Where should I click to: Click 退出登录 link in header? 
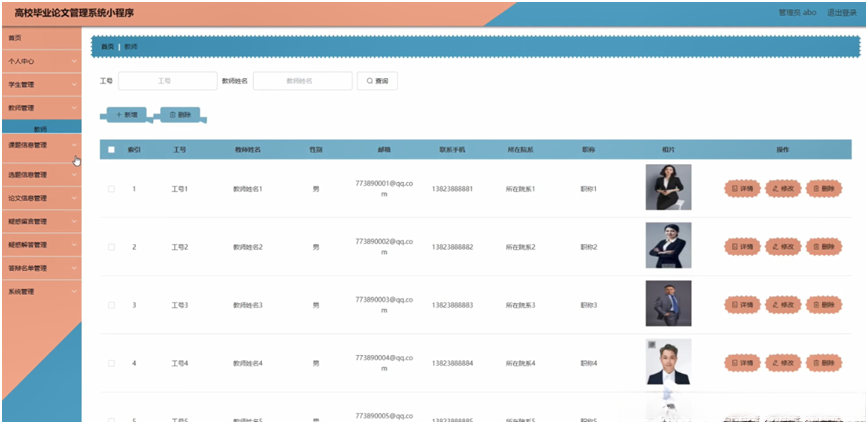click(x=841, y=13)
